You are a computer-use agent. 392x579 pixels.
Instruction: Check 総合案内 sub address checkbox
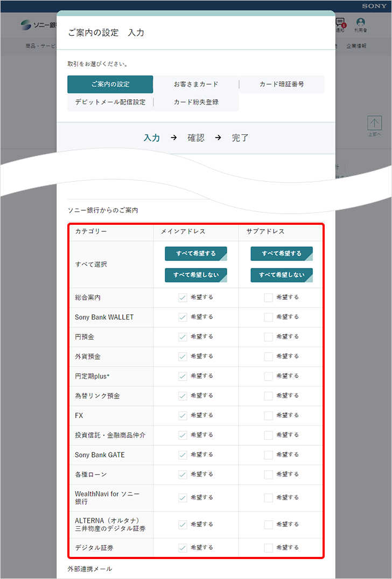point(269,298)
